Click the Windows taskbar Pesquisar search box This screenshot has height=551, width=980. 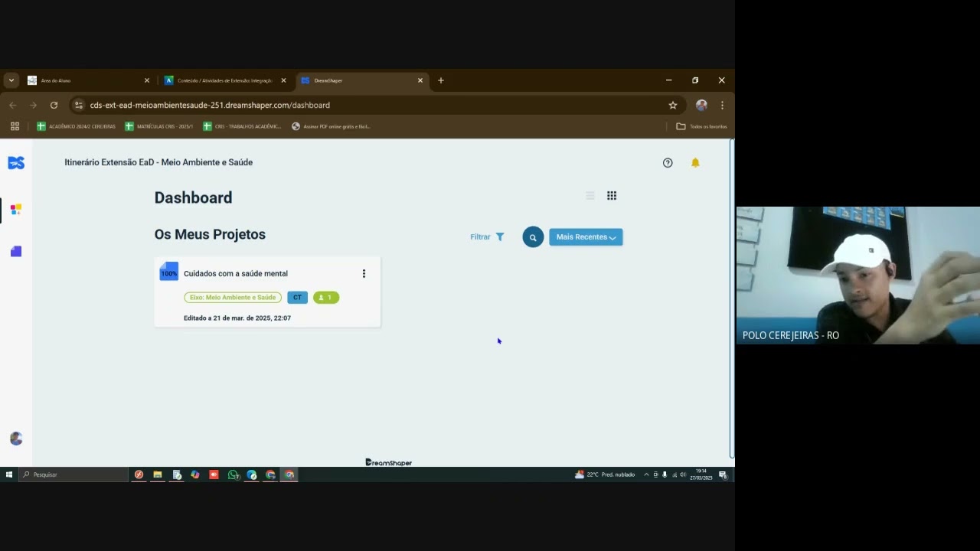coord(73,474)
